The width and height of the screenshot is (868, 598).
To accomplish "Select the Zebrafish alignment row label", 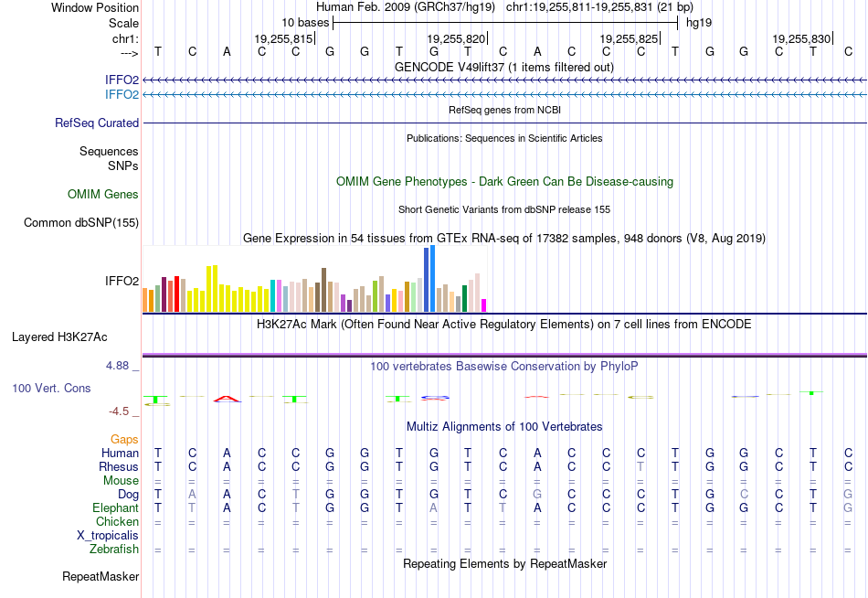I will click(x=114, y=549).
